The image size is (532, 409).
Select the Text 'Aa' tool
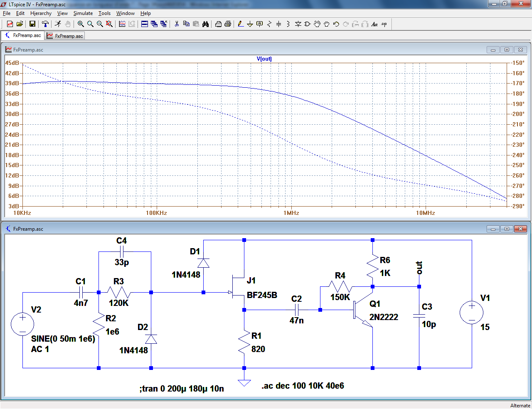(x=374, y=24)
